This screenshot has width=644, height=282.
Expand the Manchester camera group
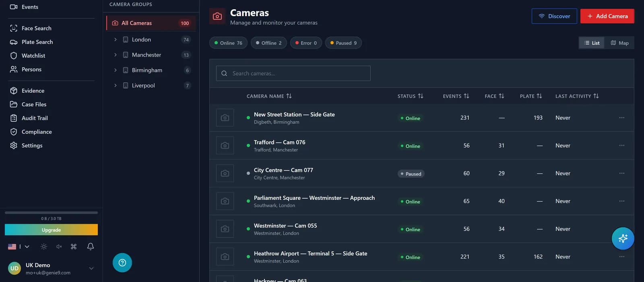[116, 55]
